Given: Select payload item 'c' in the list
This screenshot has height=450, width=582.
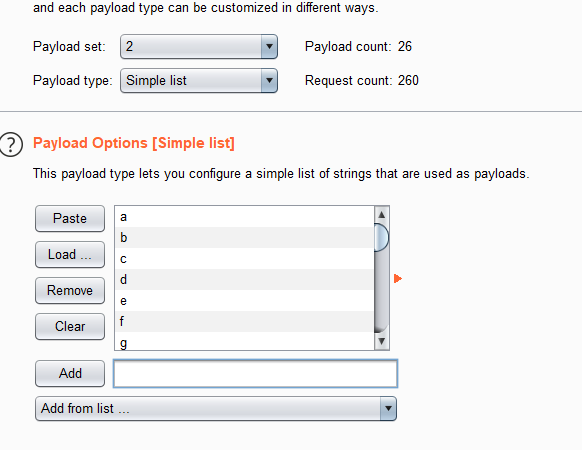Looking at the screenshot, I should (x=244, y=259).
